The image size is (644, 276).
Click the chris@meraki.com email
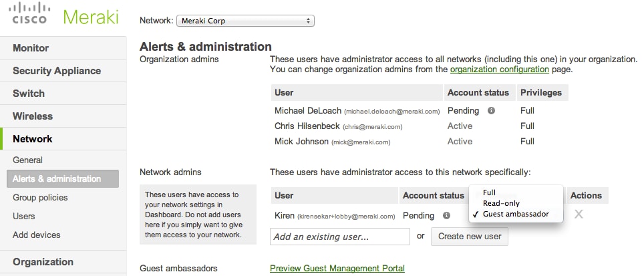pyautogui.click(x=373, y=127)
